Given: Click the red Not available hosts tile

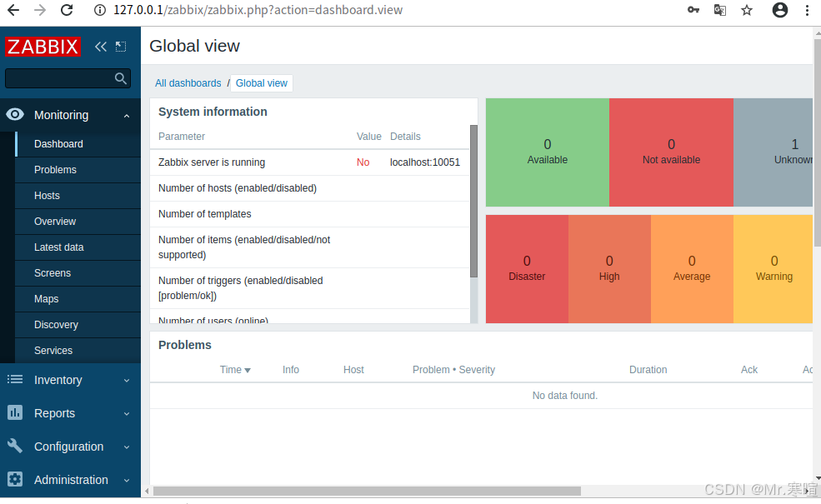Looking at the screenshot, I should click(x=671, y=152).
